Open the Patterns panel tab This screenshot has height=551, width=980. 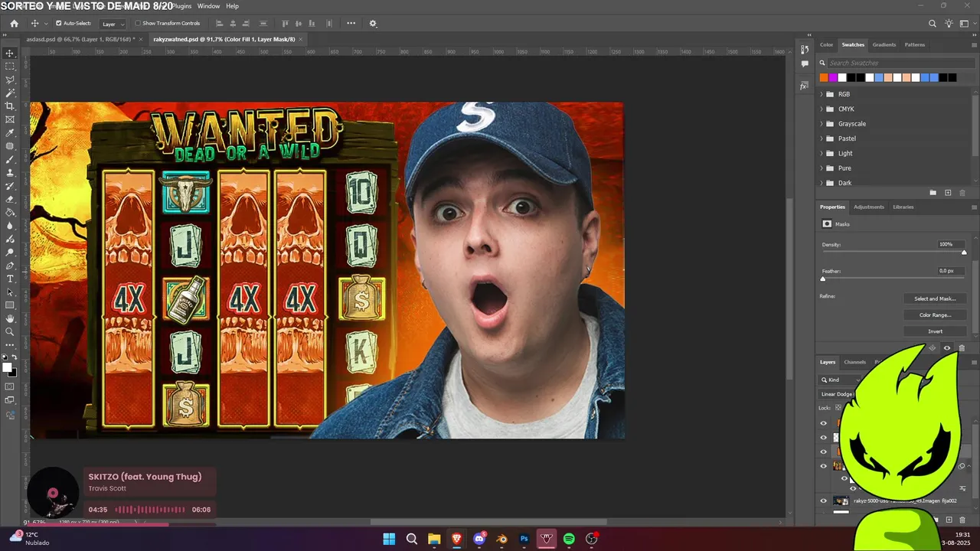(915, 44)
